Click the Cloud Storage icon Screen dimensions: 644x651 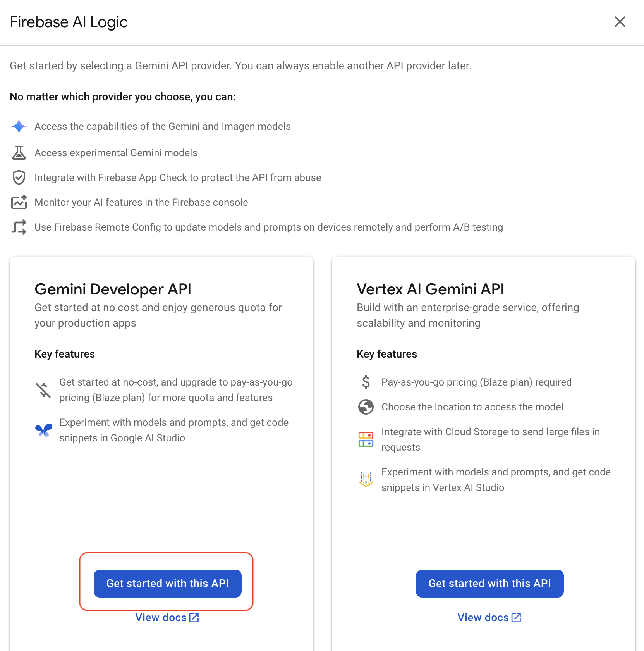coord(366,439)
